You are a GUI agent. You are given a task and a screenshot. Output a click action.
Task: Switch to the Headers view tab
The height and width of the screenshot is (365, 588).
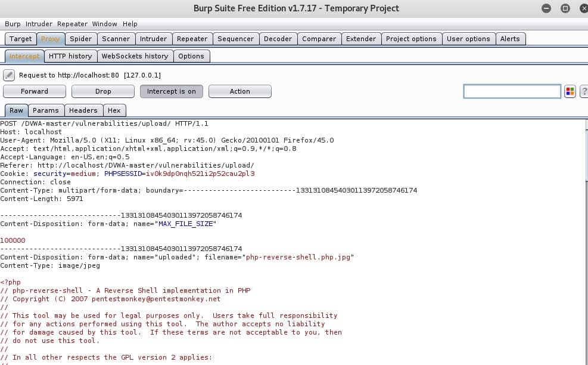(83, 110)
